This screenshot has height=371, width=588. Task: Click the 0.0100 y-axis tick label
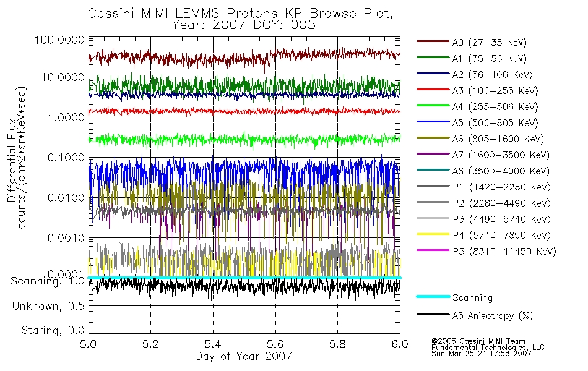click(66, 198)
